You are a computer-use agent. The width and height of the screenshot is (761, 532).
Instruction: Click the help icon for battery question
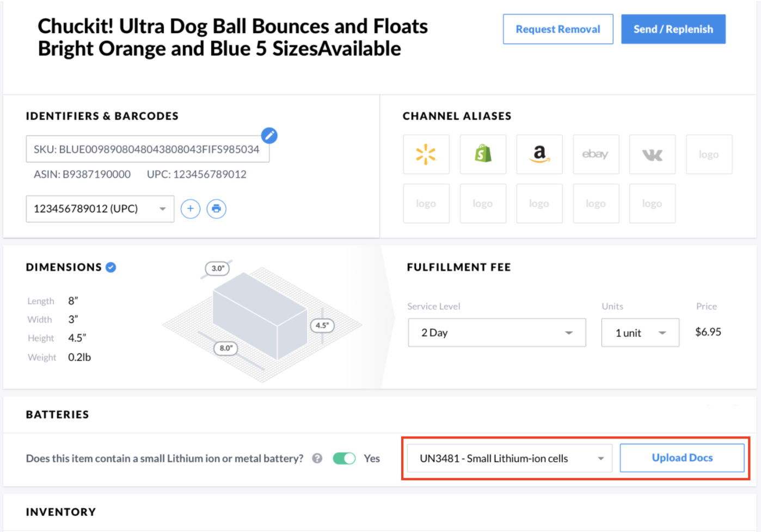click(x=317, y=459)
